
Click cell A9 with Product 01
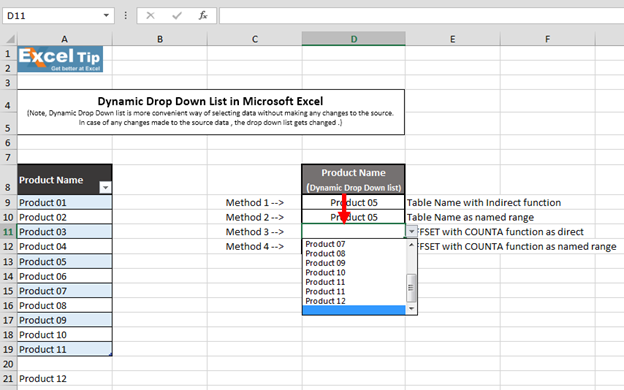[x=64, y=202]
